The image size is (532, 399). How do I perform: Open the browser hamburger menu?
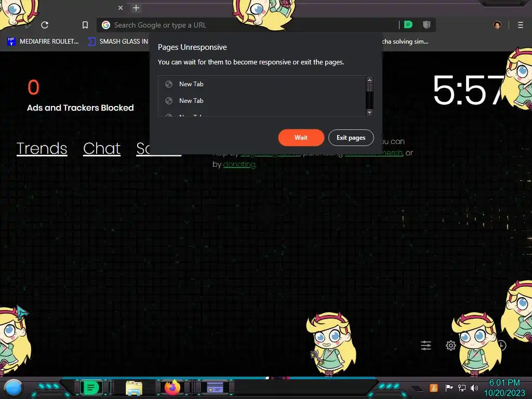(521, 25)
